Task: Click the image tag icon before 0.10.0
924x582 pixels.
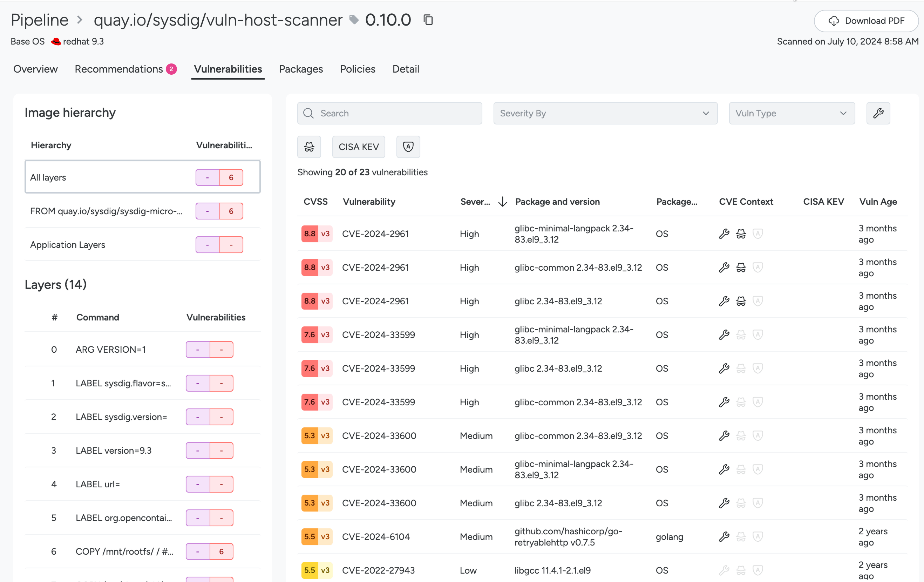Action: (x=354, y=20)
